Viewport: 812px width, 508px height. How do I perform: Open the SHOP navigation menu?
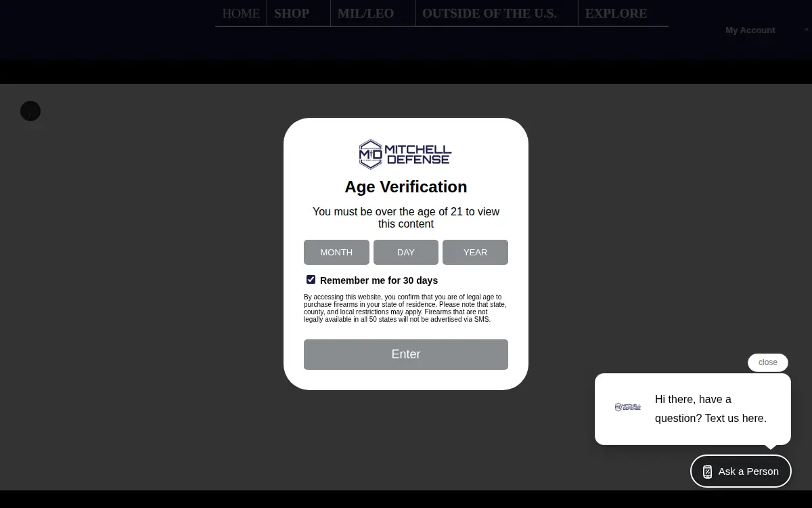pyautogui.click(x=292, y=14)
